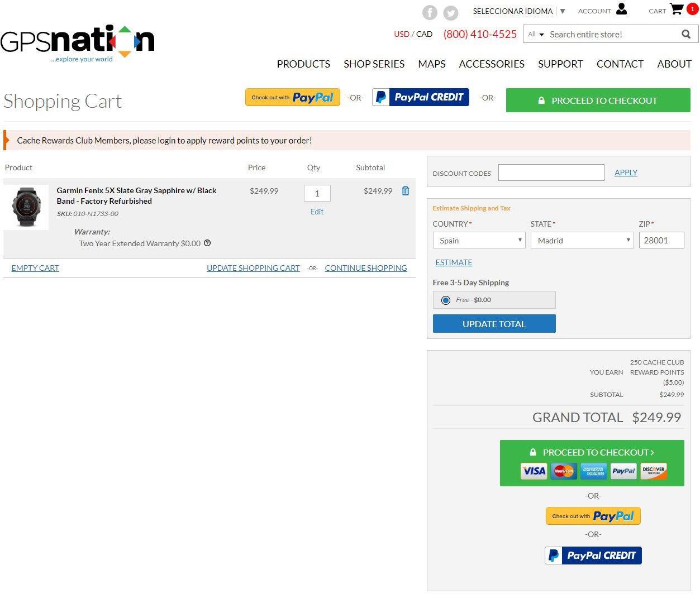This screenshot has height=608, width=700.
Task: Click the GPSnation logo
Action: point(78,43)
